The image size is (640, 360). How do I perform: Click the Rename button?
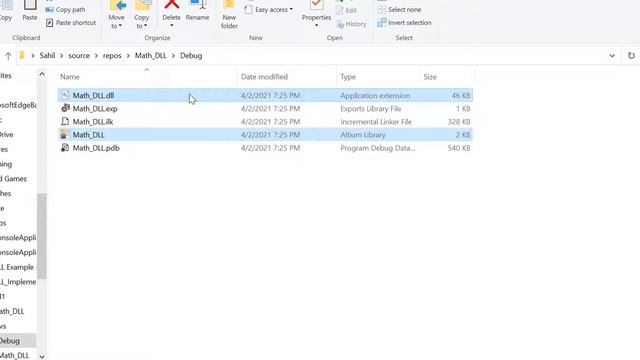pyautogui.click(x=197, y=11)
